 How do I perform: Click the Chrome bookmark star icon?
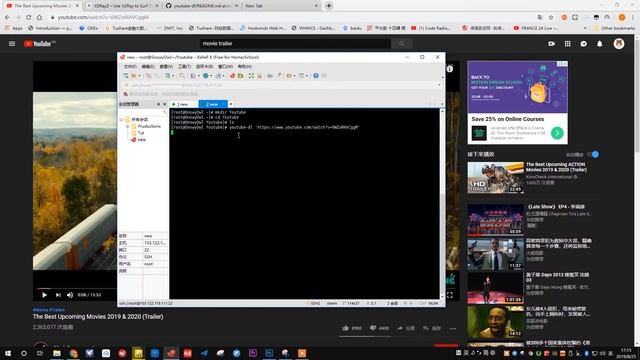(x=551, y=17)
